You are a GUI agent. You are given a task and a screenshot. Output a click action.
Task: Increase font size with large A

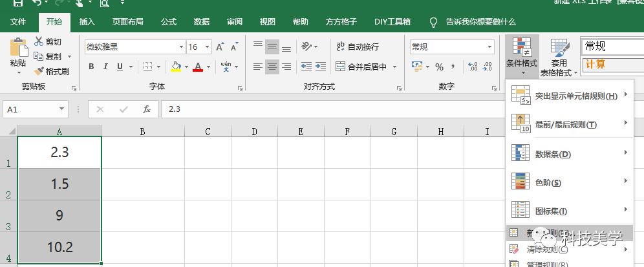pos(220,47)
